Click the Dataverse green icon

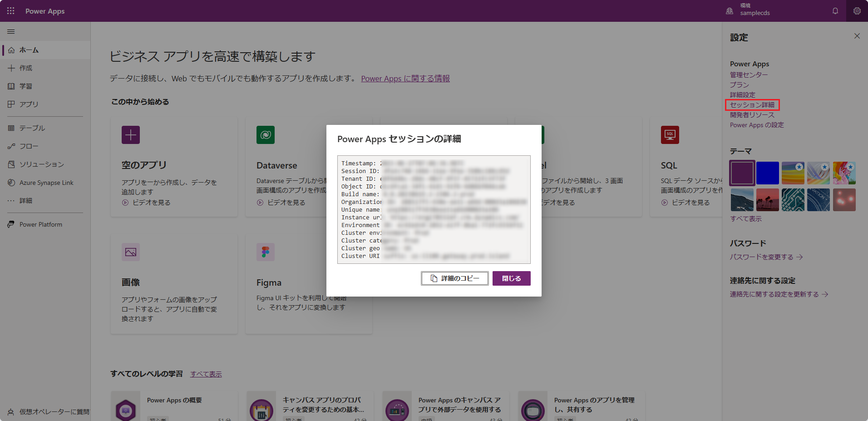[x=265, y=135]
